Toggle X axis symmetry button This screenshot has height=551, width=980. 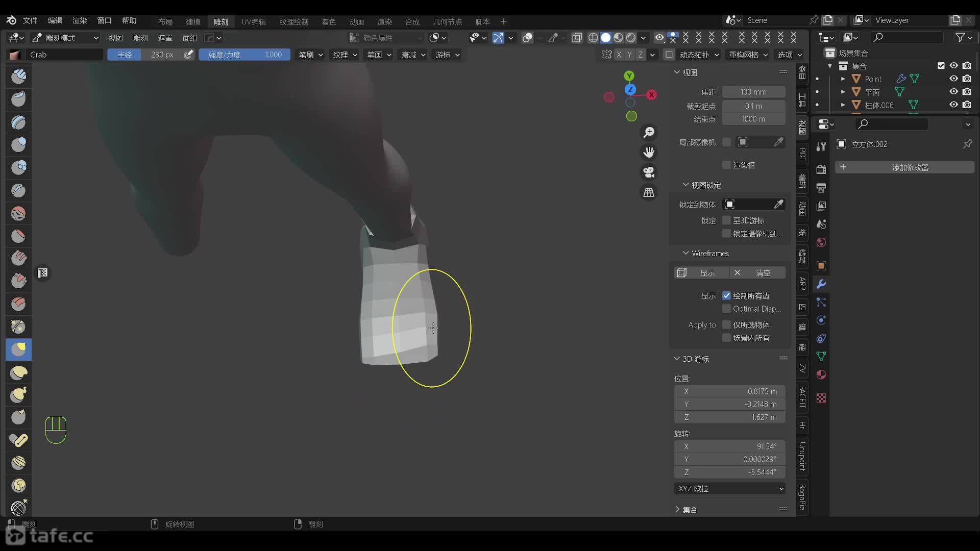(x=619, y=55)
